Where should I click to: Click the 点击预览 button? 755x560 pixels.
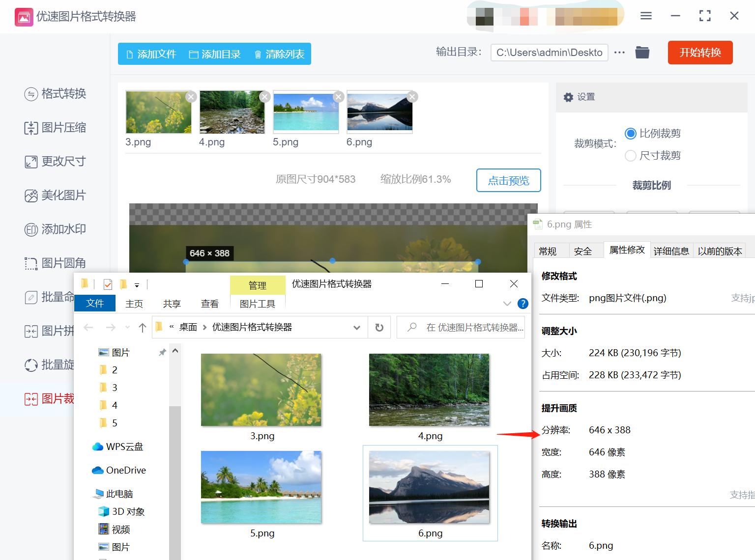pyautogui.click(x=508, y=180)
